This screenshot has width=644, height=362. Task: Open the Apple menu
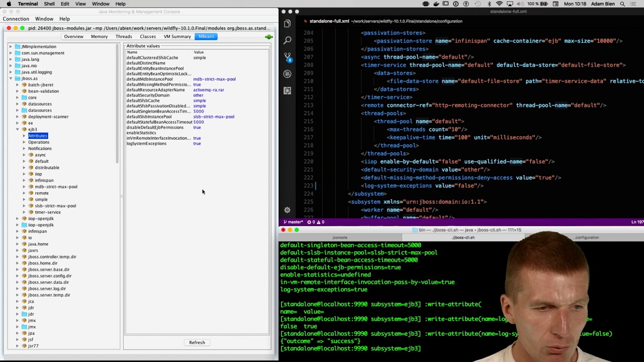(x=9, y=4)
